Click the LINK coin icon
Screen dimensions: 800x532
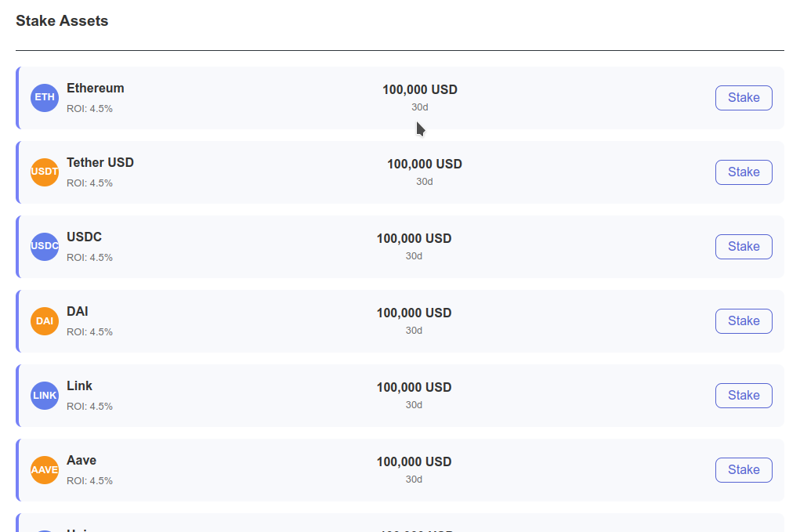45,396
